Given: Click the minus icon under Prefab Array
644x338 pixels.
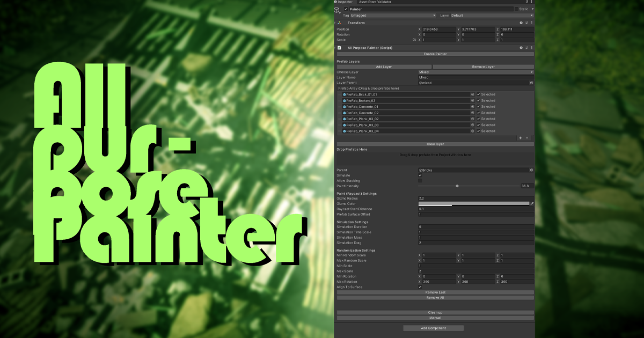Looking at the screenshot, I should click(x=527, y=138).
